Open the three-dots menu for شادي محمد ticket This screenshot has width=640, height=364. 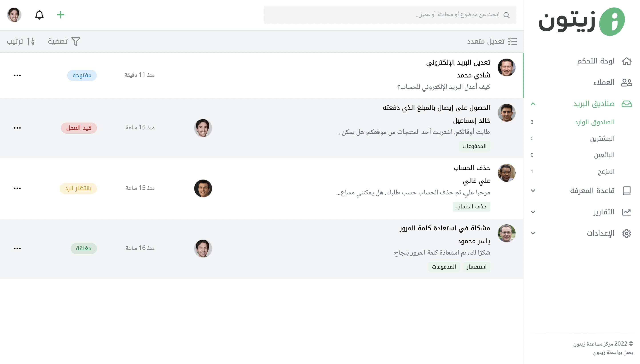17,75
